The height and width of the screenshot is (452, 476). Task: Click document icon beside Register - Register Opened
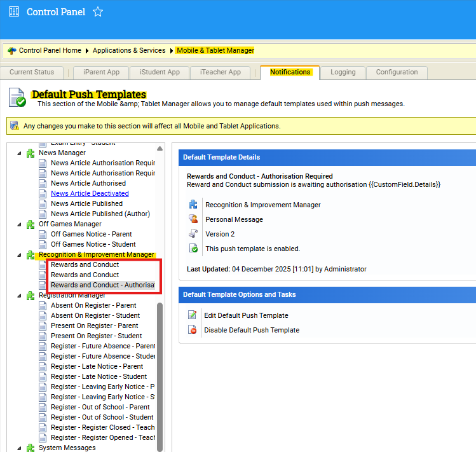43,438
